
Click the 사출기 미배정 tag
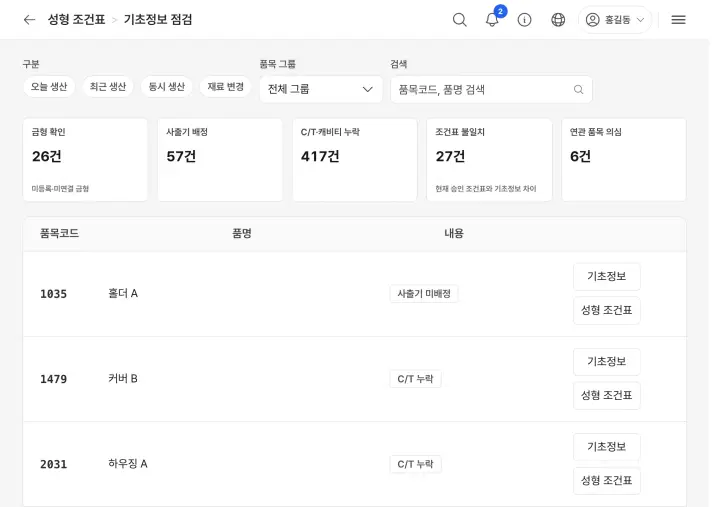click(424, 294)
